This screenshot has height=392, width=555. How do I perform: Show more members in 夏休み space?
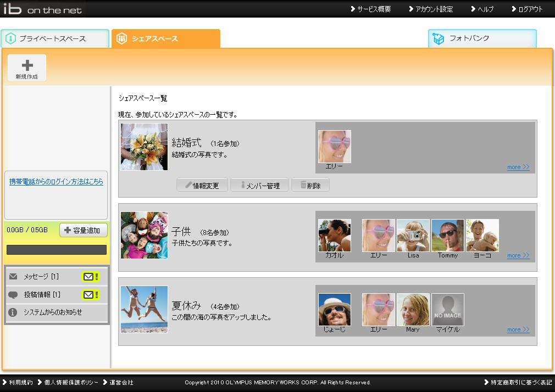[518, 329]
